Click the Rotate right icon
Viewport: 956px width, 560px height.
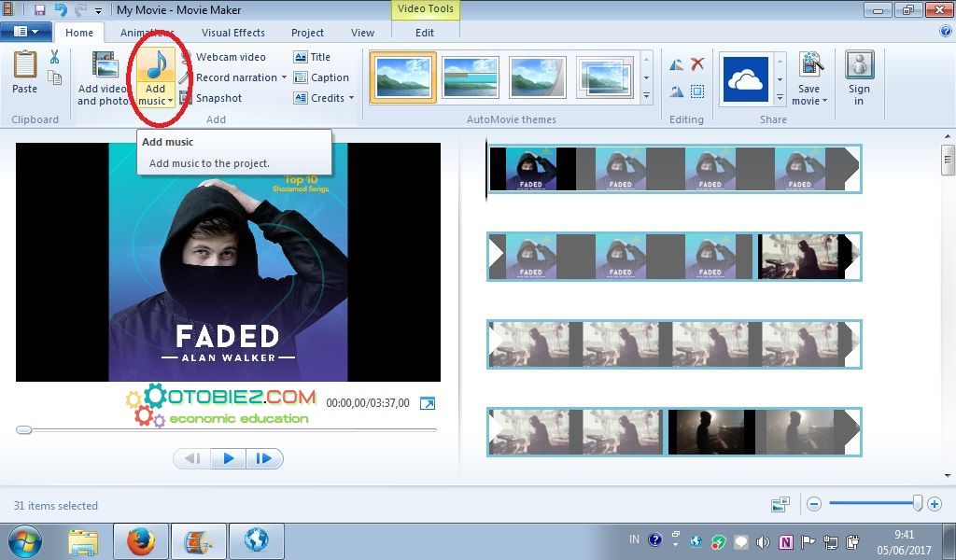(x=676, y=92)
